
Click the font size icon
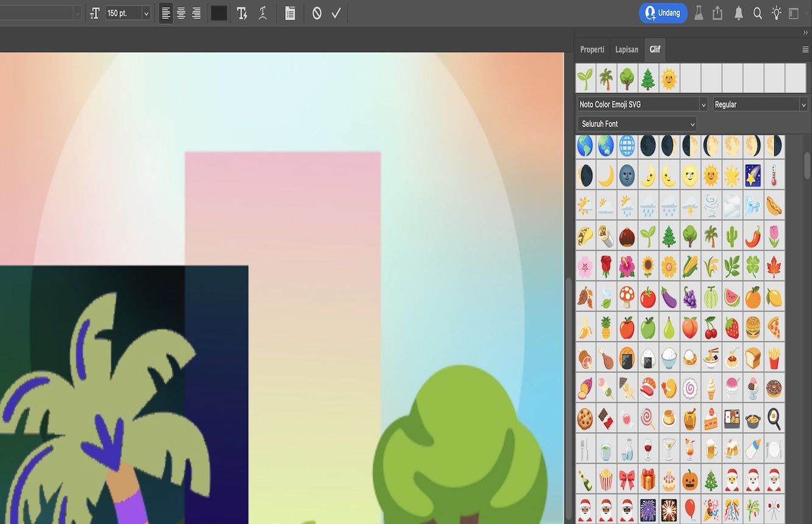point(94,13)
